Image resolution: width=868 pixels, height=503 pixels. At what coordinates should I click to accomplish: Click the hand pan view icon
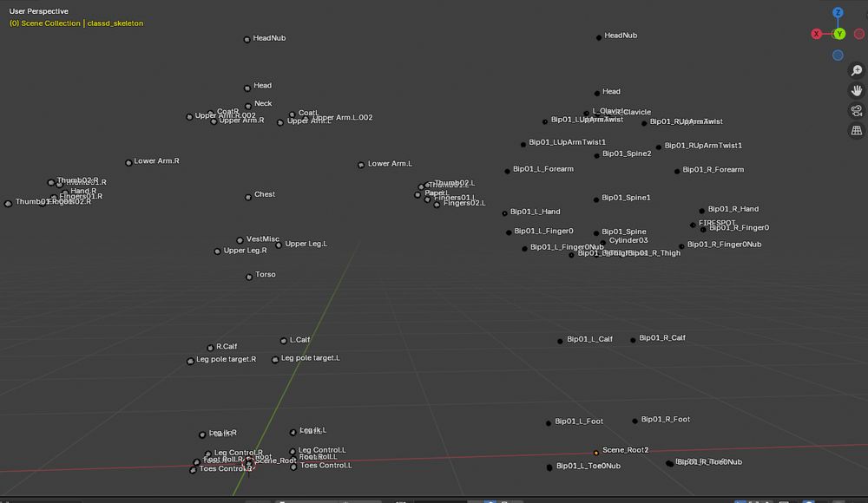click(x=857, y=90)
